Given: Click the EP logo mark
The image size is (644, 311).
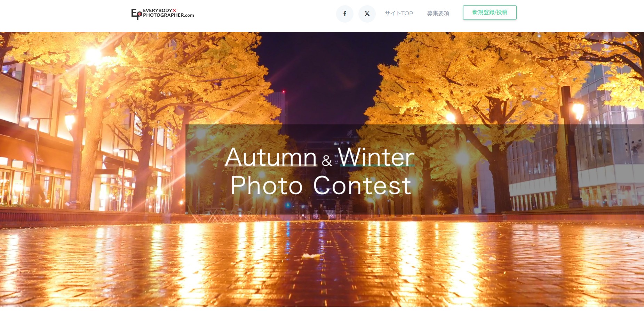Looking at the screenshot, I should click(x=136, y=14).
